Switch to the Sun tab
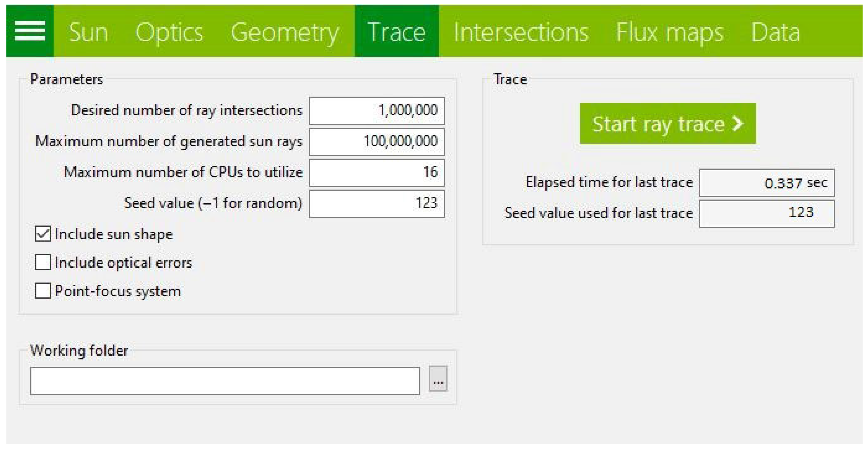This screenshot has height=449, width=868. 88,32
